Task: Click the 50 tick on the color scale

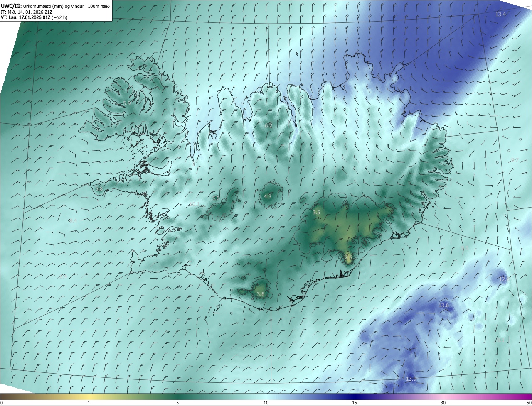Action: (x=529, y=403)
